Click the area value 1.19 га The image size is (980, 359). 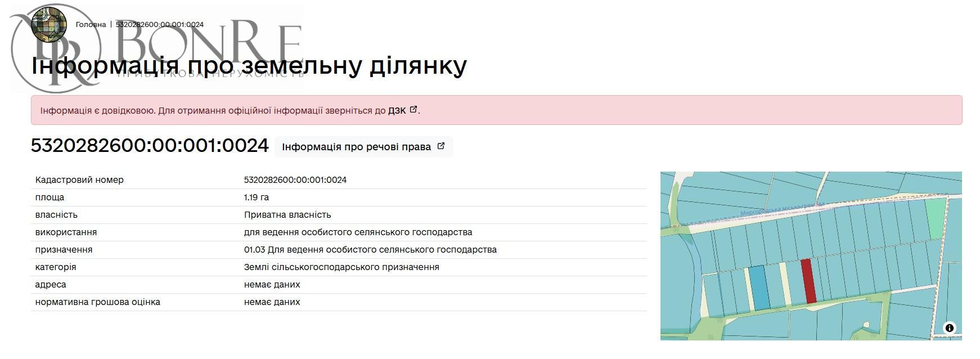[x=257, y=198]
